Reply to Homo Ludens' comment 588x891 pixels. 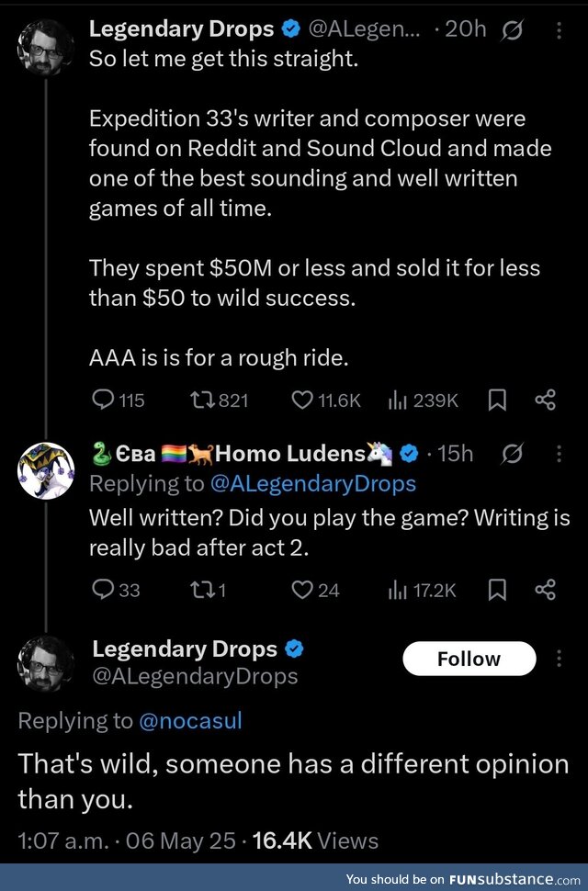tap(102, 590)
